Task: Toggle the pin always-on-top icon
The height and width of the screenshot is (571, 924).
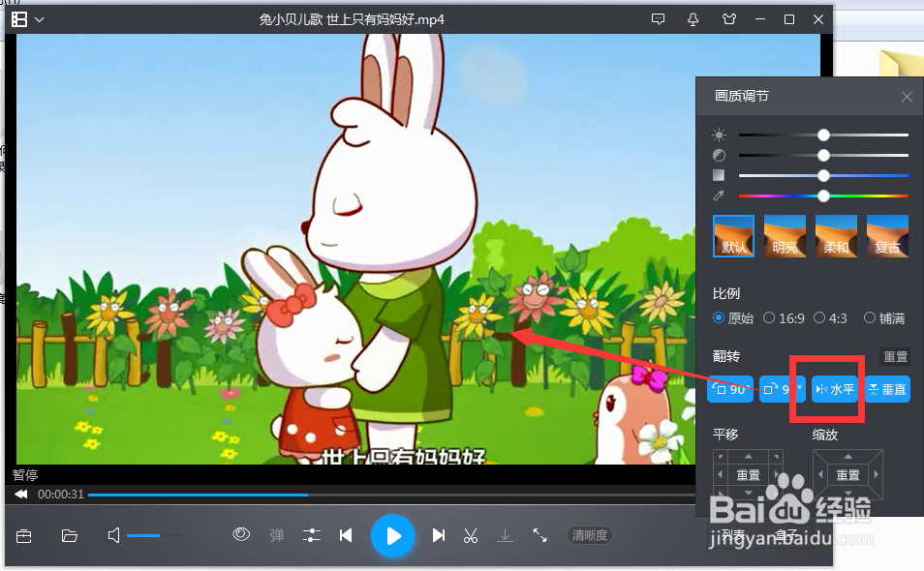Action: coord(693,19)
